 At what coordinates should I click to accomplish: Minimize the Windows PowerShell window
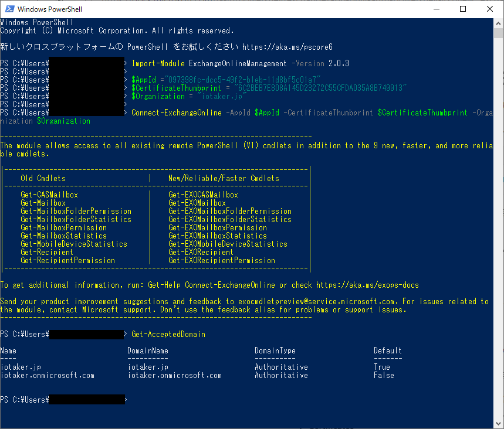coord(436,9)
